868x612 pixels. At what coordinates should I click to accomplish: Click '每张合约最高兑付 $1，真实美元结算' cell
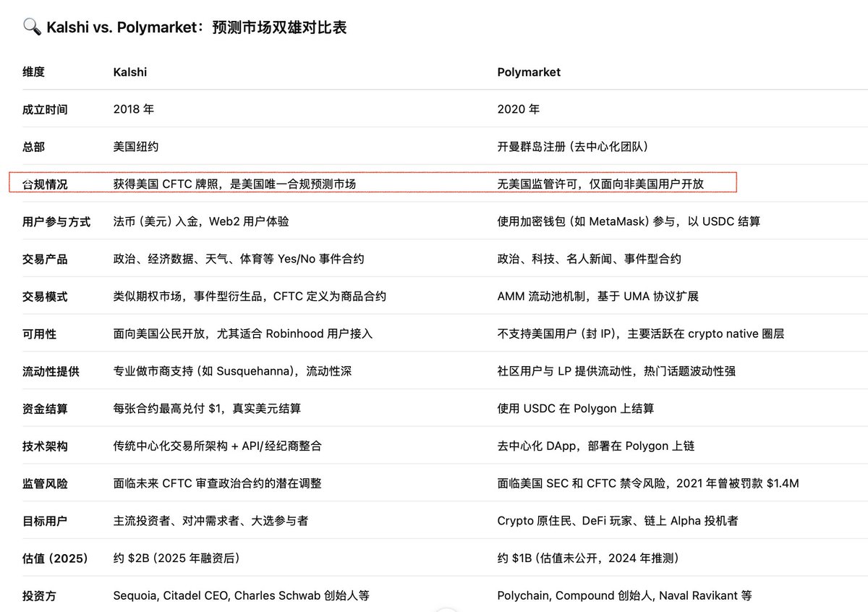[207, 409]
